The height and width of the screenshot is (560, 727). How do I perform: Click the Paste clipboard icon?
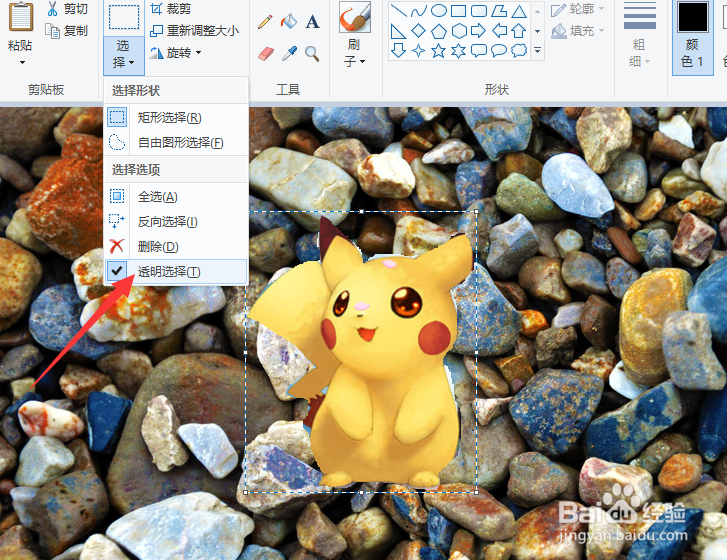[20, 17]
